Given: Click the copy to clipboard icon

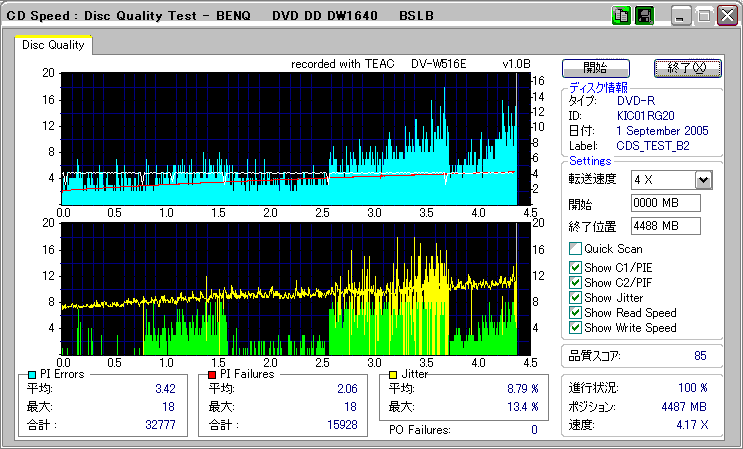Looking at the screenshot, I should (621, 16).
